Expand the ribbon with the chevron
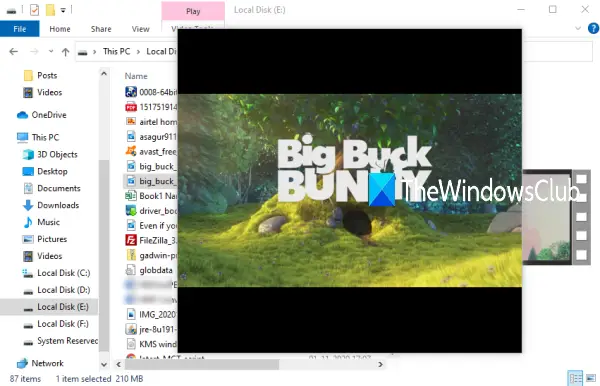 [x=578, y=28]
